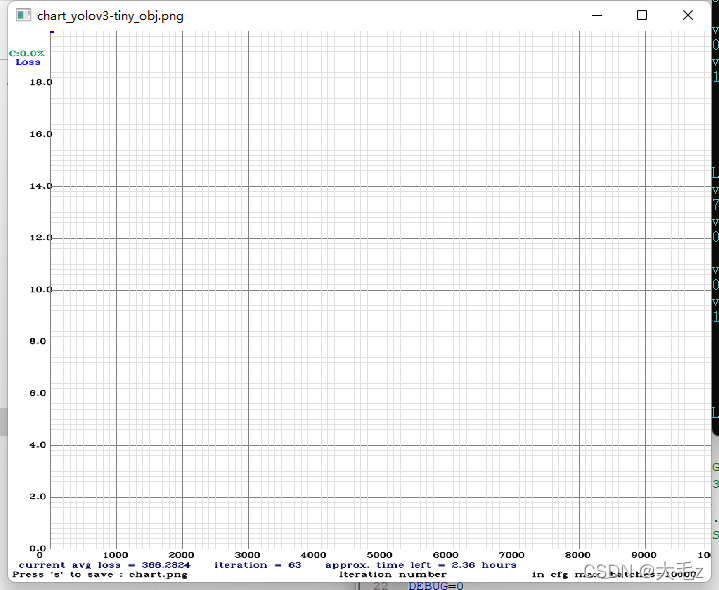The height and width of the screenshot is (590, 719).
Task: Close the chart_yolov3-tiny_obj.png window
Action: pyautogui.click(x=687, y=15)
